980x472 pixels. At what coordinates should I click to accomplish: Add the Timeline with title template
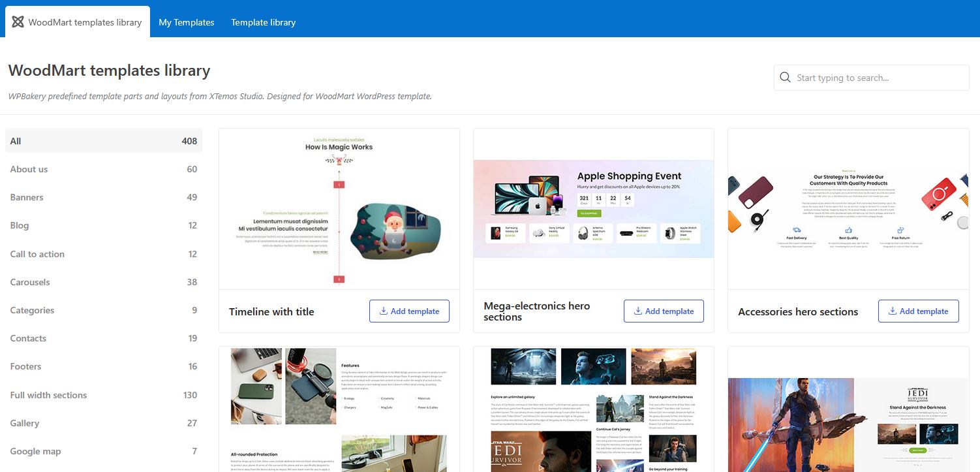pos(409,311)
